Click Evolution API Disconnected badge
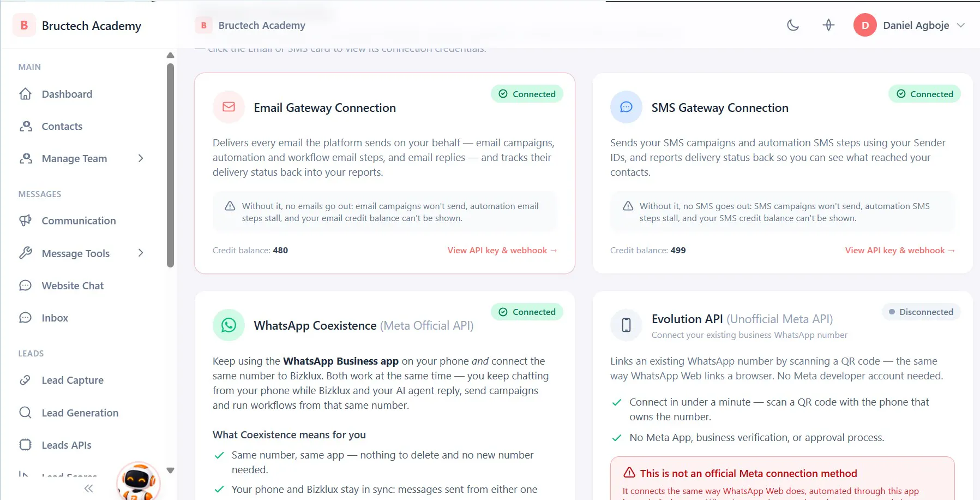The width and height of the screenshot is (980, 500). [x=921, y=312]
